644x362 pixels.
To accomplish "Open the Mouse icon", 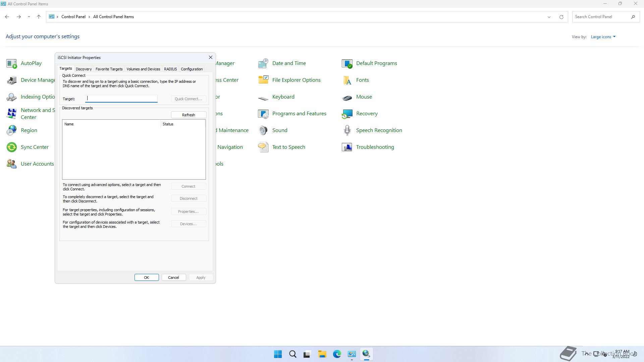I will pyautogui.click(x=347, y=97).
